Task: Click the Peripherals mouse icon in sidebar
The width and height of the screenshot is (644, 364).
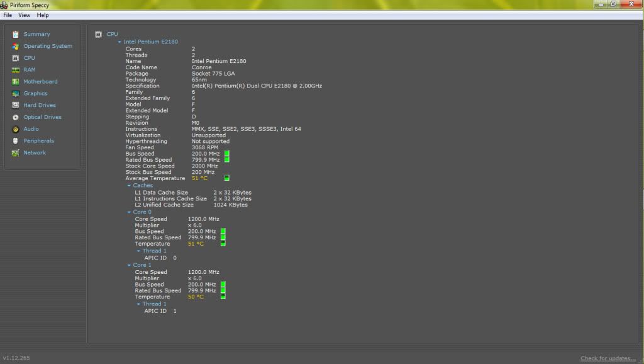Action: coord(16,141)
